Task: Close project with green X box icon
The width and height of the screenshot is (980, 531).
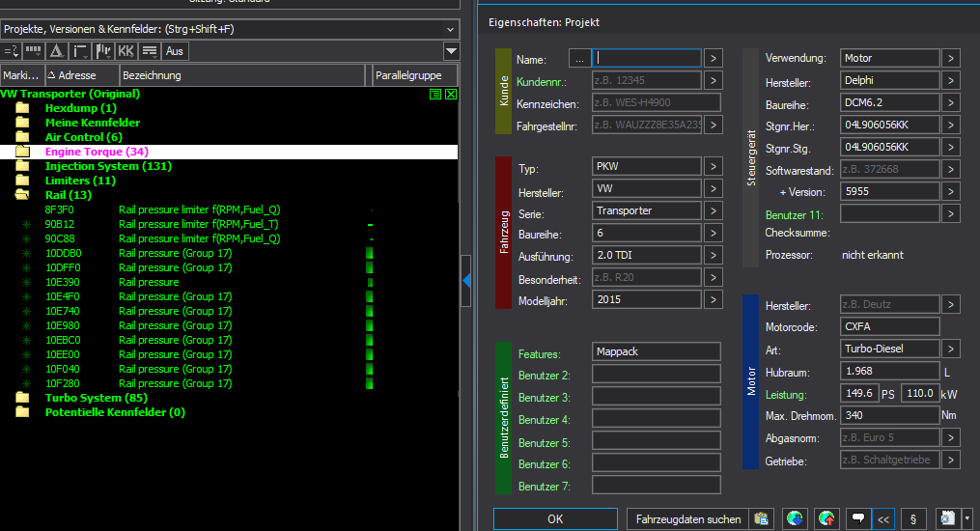Action: tap(451, 95)
